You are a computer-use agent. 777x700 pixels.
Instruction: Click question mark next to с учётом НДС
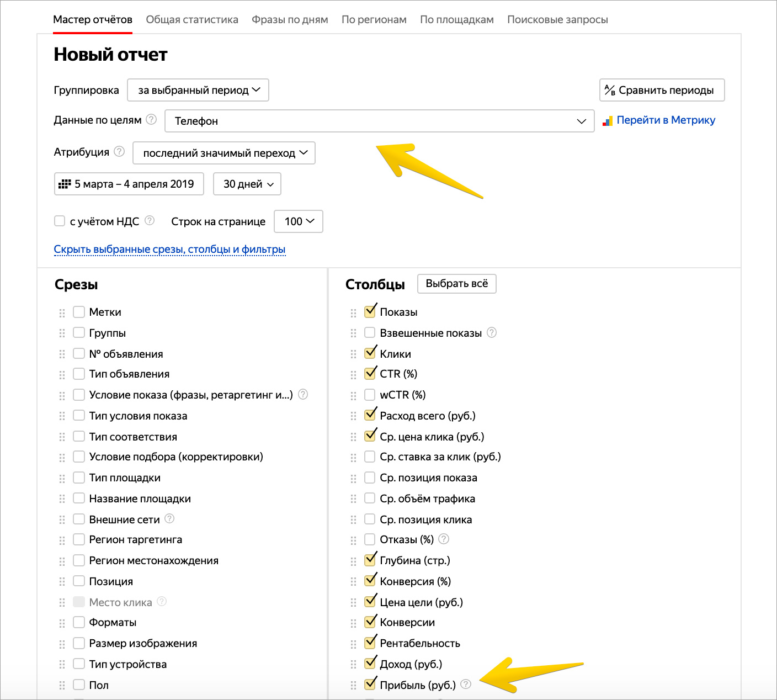click(x=150, y=220)
